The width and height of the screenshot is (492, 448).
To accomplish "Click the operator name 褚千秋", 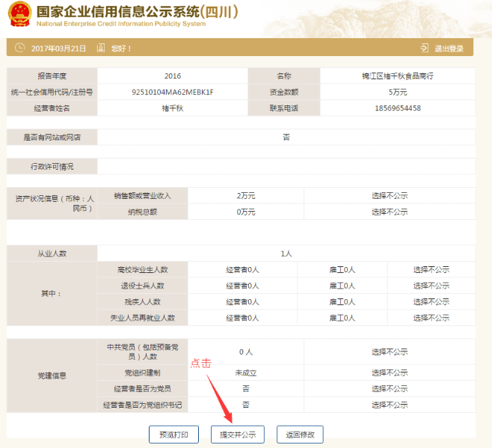I will [x=173, y=108].
